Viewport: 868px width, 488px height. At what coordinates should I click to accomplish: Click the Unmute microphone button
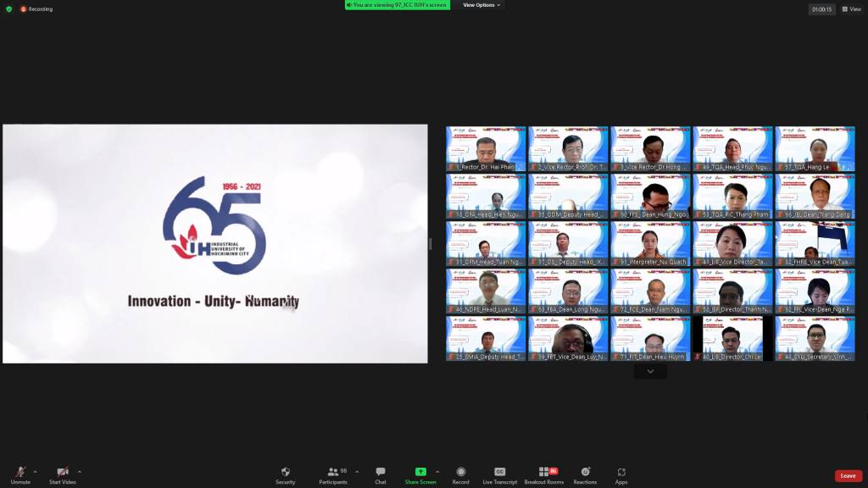[x=20, y=475]
